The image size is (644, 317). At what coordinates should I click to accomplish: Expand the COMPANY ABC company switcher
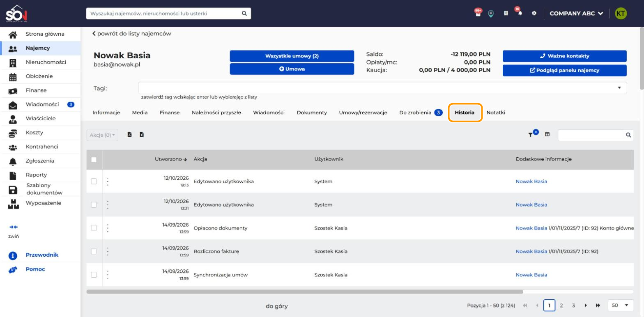(x=576, y=13)
